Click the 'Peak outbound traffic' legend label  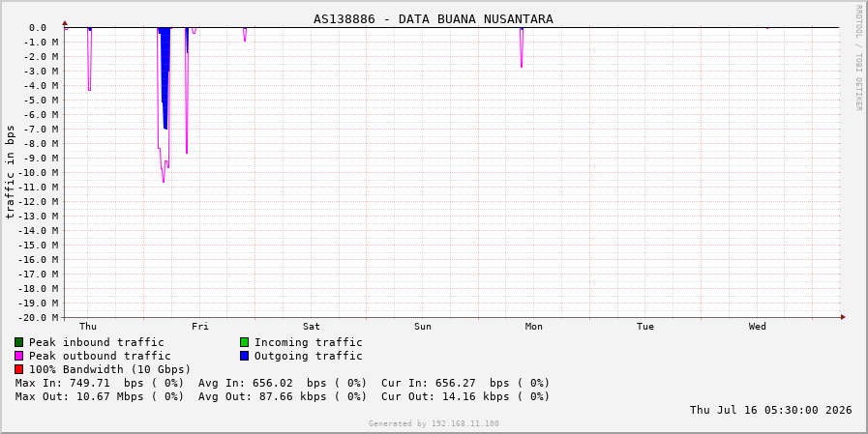(100, 356)
